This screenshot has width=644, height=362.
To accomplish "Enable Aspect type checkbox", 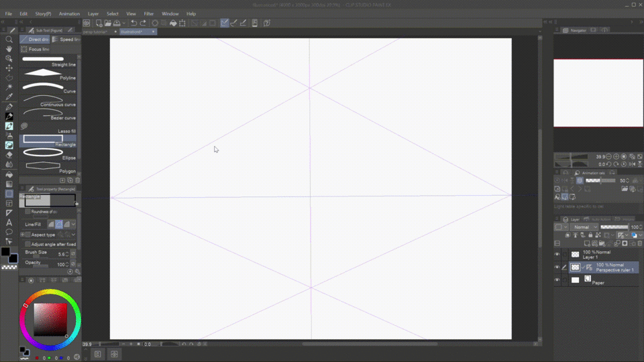I will 28,235.
